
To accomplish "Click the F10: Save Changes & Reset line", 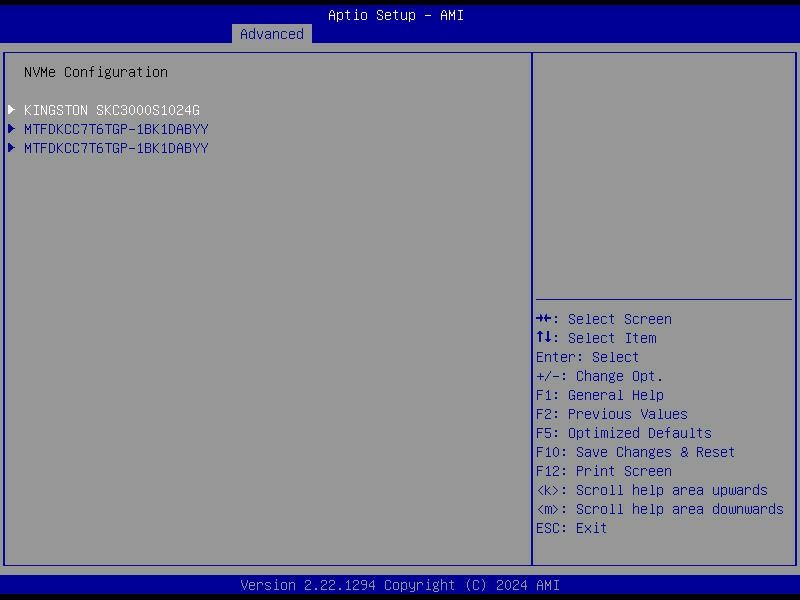I will (635, 452).
